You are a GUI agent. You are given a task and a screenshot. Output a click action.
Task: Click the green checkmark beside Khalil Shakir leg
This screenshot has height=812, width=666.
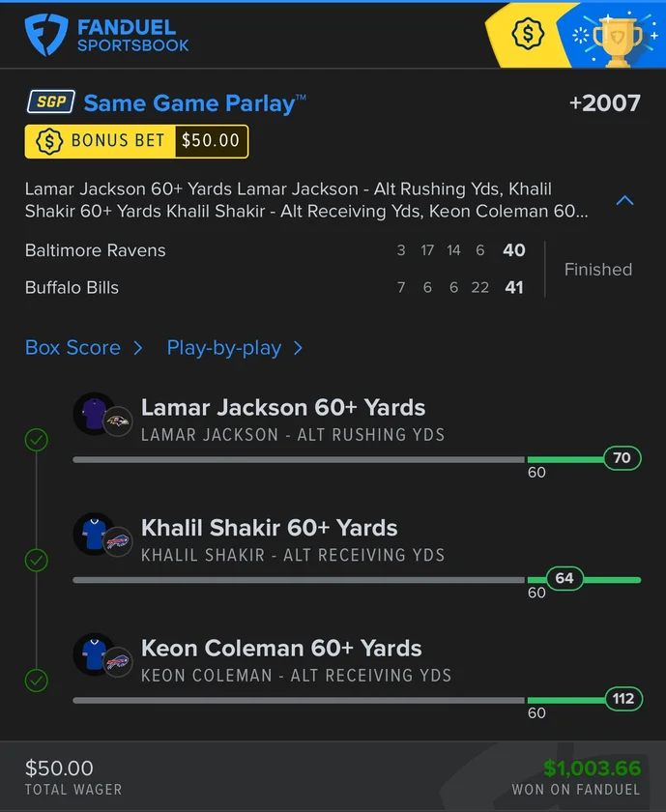[36, 561]
